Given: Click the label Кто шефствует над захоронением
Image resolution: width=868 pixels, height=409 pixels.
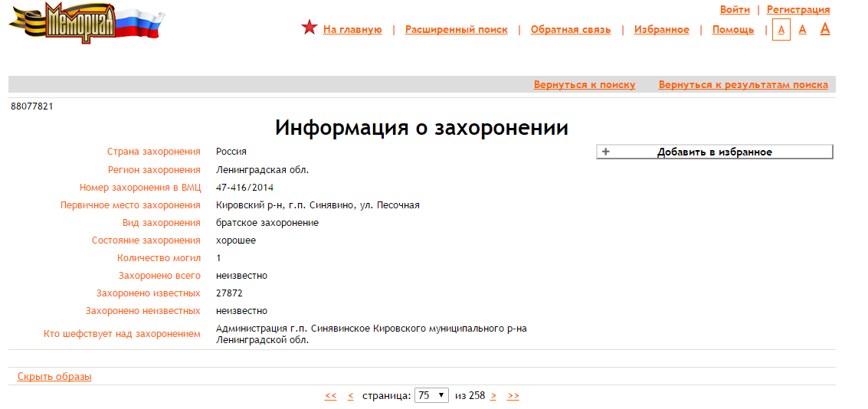Looking at the screenshot, I should (x=123, y=334).
